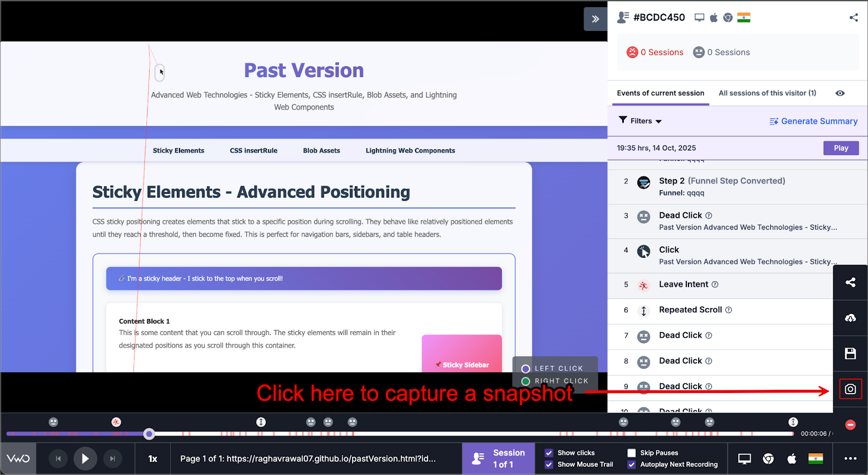Click the India flag icon next to visitor ID
This screenshot has height=475, width=868.
point(744,17)
